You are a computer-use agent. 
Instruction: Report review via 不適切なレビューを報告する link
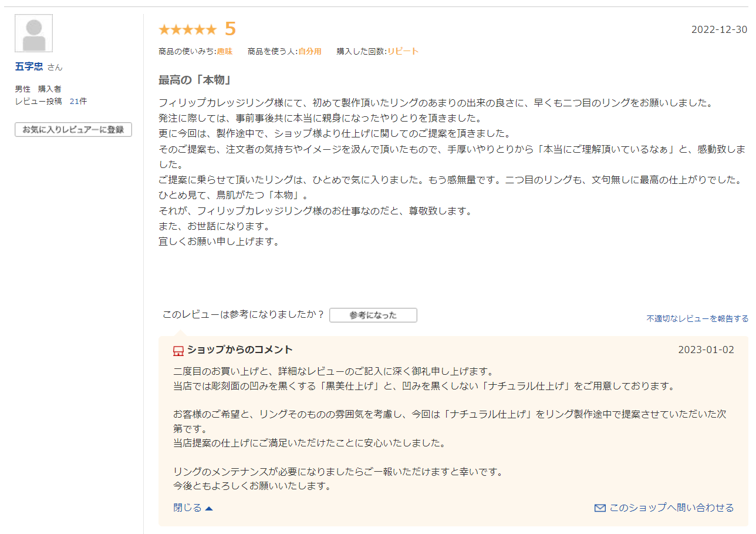pos(697,318)
